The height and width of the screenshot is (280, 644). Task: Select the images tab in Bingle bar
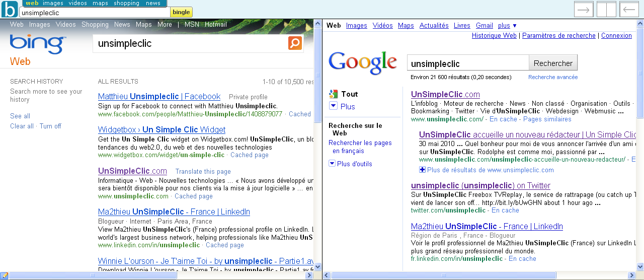click(53, 3)
